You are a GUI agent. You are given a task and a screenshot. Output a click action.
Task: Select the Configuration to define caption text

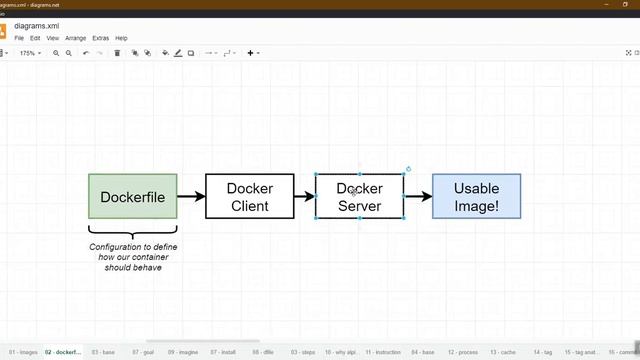pyautogui.click(x=133, y=257)
